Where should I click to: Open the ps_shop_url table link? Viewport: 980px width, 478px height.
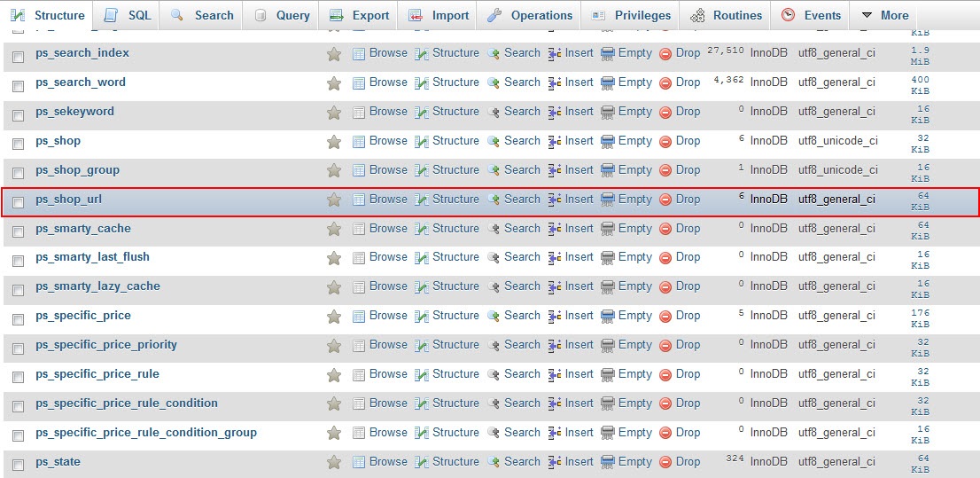[x=69, y=199]
